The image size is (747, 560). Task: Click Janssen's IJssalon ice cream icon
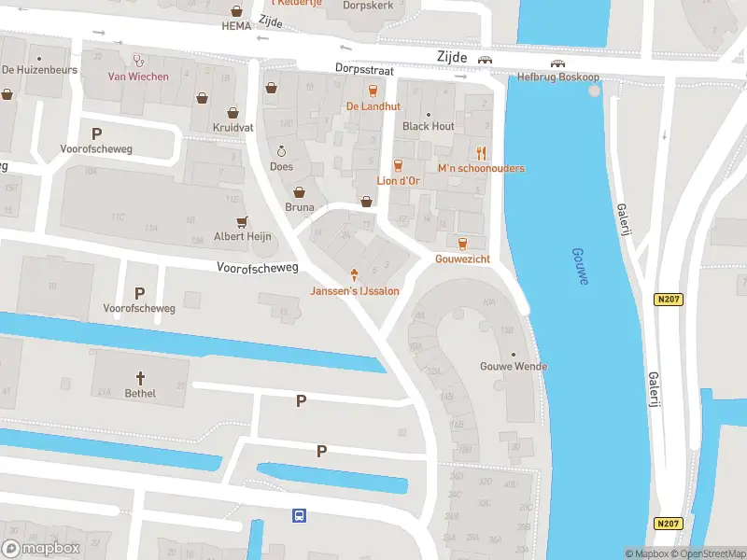click(x=354, y=274)
